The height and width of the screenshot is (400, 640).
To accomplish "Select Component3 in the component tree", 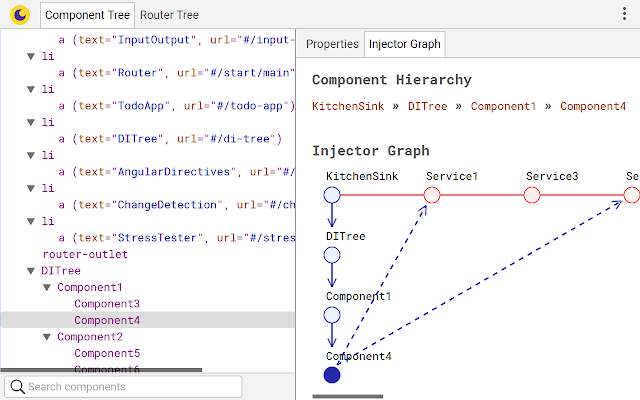I will [107, 304].
